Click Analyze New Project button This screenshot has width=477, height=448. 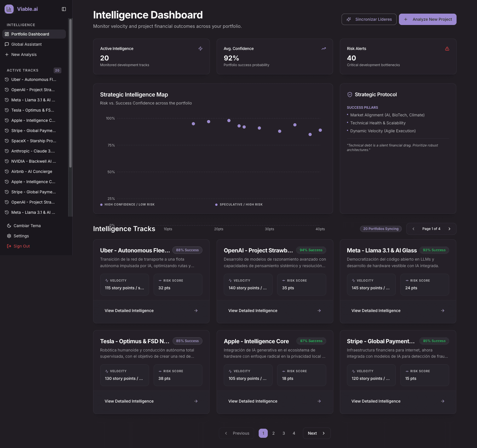pyautogui.click(x=428, y=19)
